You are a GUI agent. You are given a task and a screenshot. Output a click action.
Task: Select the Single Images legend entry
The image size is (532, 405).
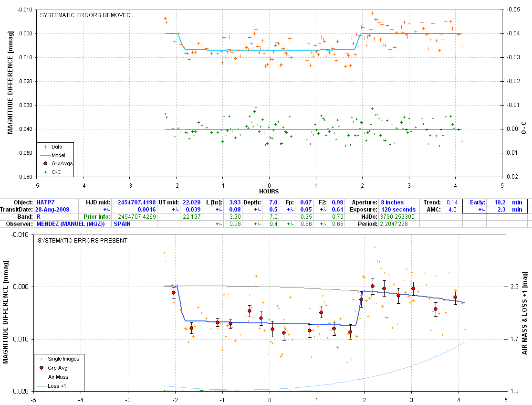click(x=60, y=359)
